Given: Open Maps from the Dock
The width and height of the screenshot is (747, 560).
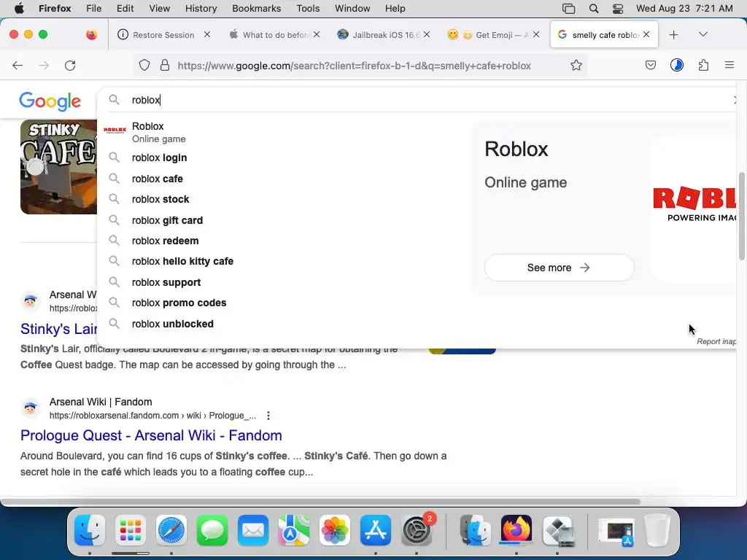Looking at the screenshot, I should pos(294,530).
